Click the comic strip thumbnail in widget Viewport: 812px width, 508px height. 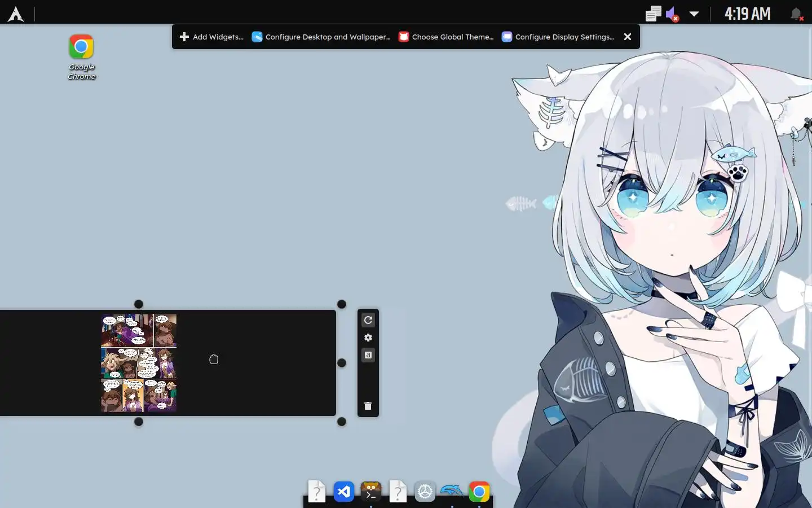pyautogui.click(x=139, y=363)
